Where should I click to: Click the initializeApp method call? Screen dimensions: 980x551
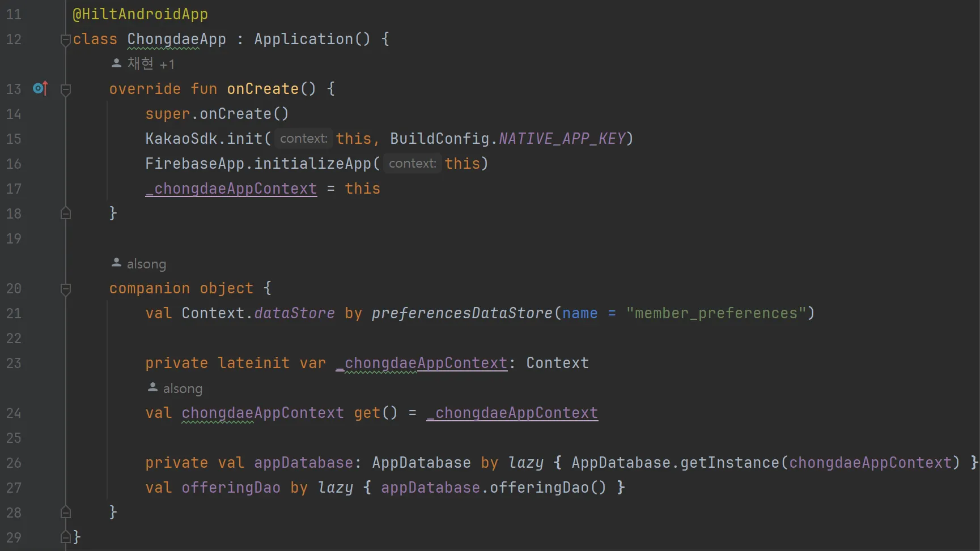click(313, 164)
